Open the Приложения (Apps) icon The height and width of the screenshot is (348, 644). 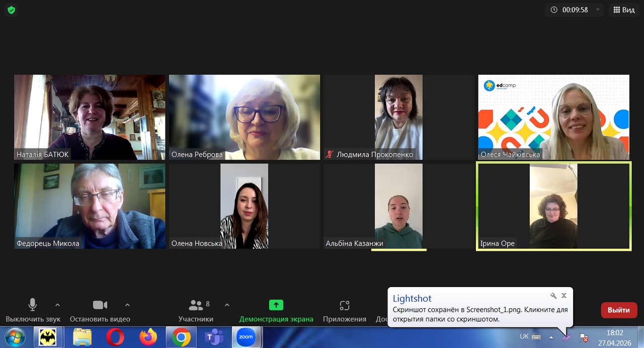click(344, 305)
